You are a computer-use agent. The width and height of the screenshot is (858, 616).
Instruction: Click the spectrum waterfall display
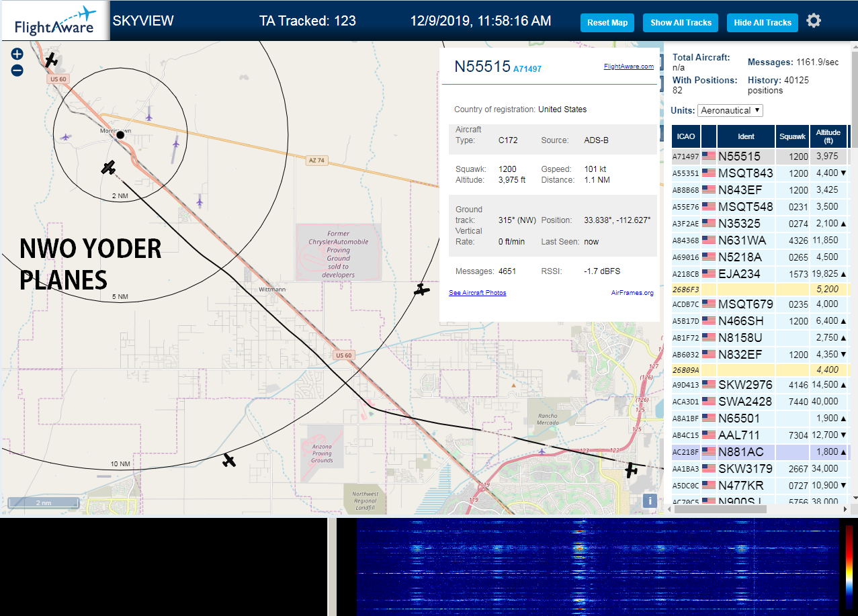(x=598, y=567)
